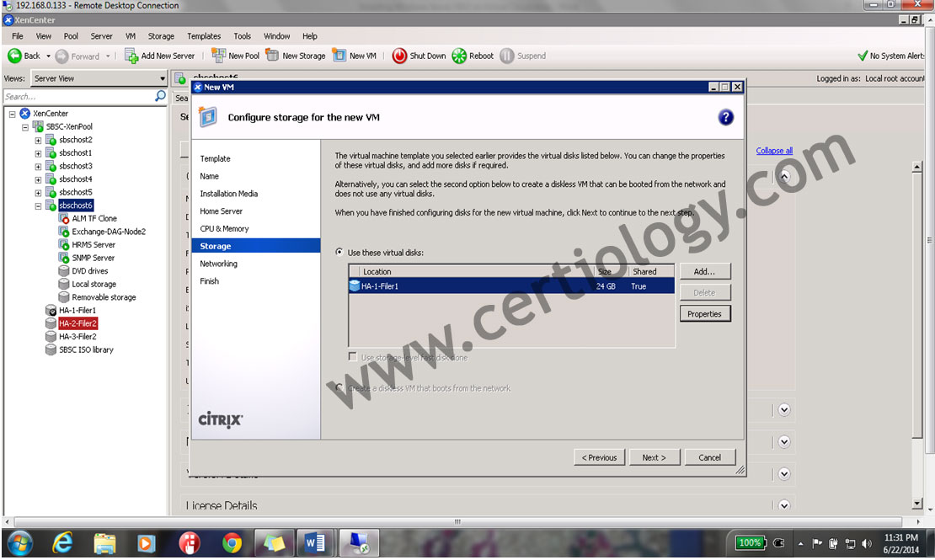Image resolution: width=935 pixels, height=560 pixels.
Task: Click the search magnifier icon
Action: [x=160, y=96]
